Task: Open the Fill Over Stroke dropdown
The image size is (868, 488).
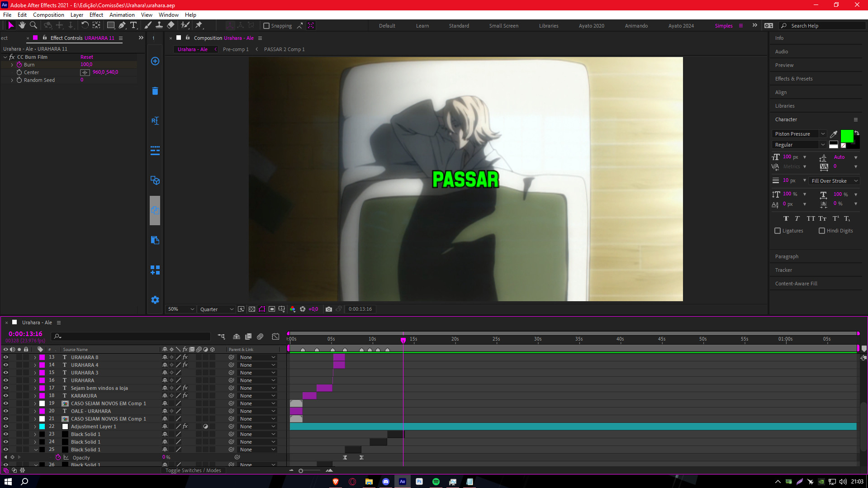Action: (834, 181)
